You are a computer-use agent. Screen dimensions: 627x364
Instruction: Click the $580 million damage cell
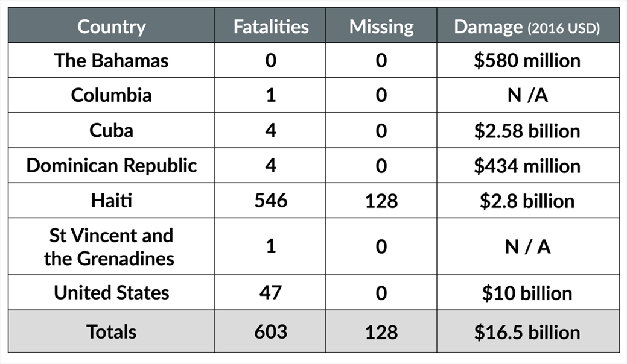tap(527, 60)
